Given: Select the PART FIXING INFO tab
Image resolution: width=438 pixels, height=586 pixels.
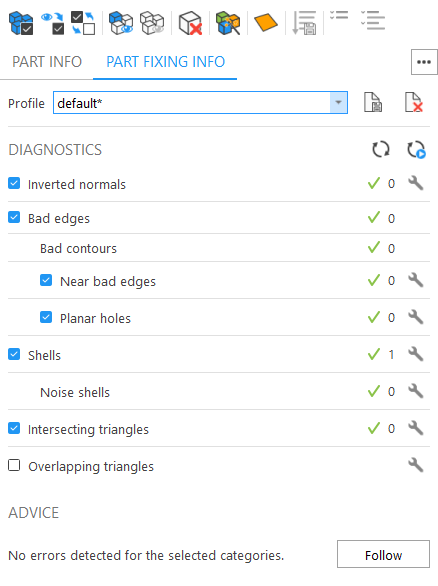Looking at the screenshot, I should click(166, 62).
